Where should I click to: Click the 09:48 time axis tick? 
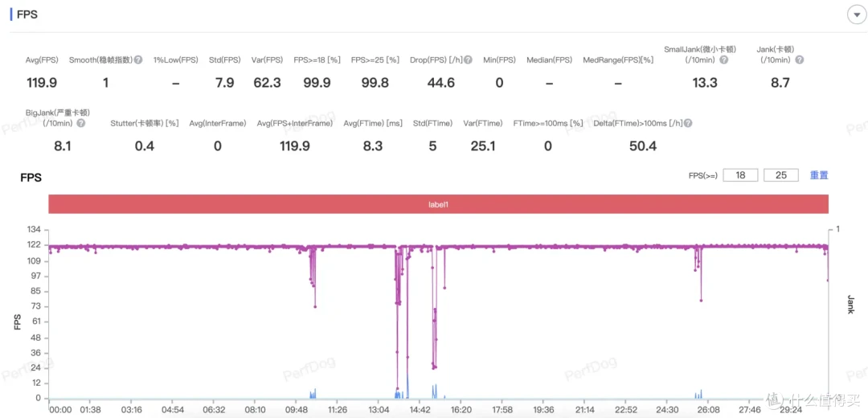tap(296, 410)
